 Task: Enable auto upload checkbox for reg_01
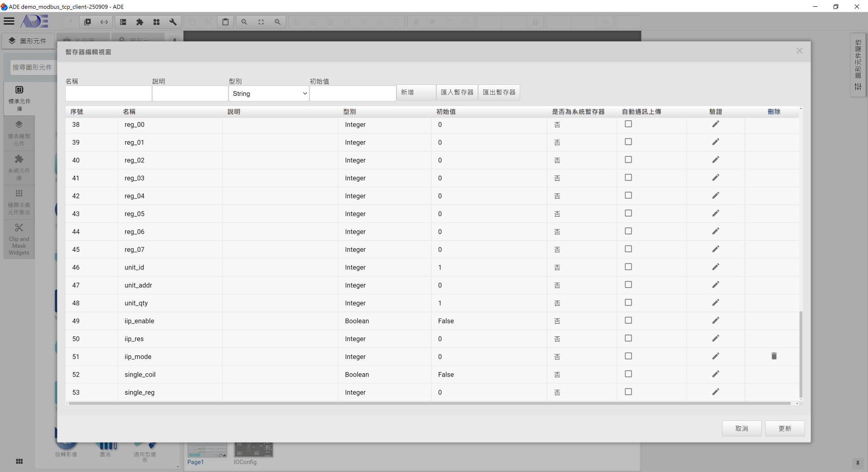click(x=628, y=142)
